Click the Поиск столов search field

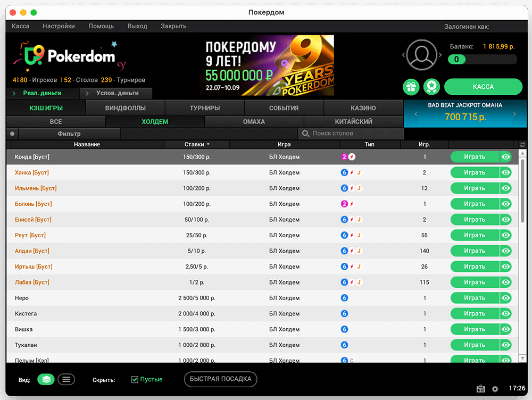coord(351,134)
